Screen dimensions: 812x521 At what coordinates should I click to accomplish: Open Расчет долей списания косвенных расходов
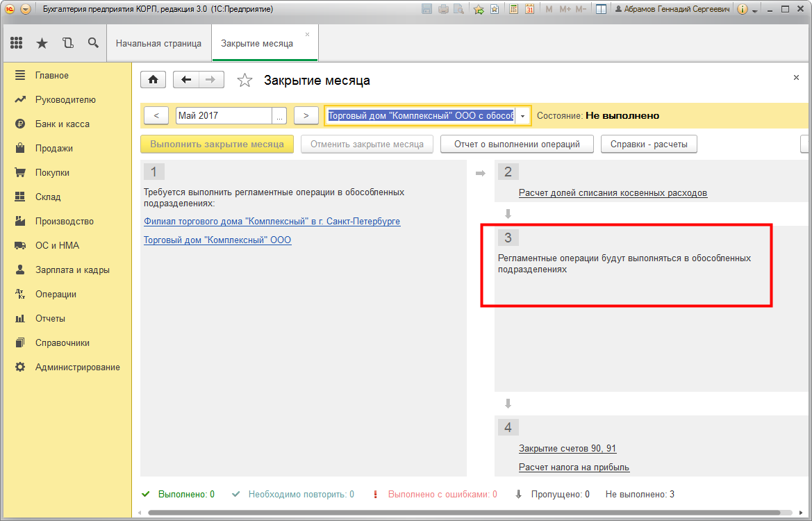[x=613, y=192]
